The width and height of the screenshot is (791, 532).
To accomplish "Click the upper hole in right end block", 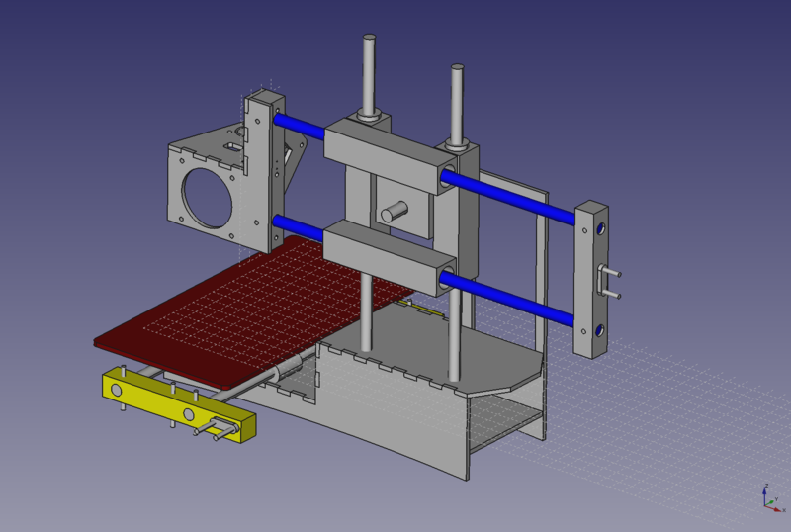I will click(600, 228).
